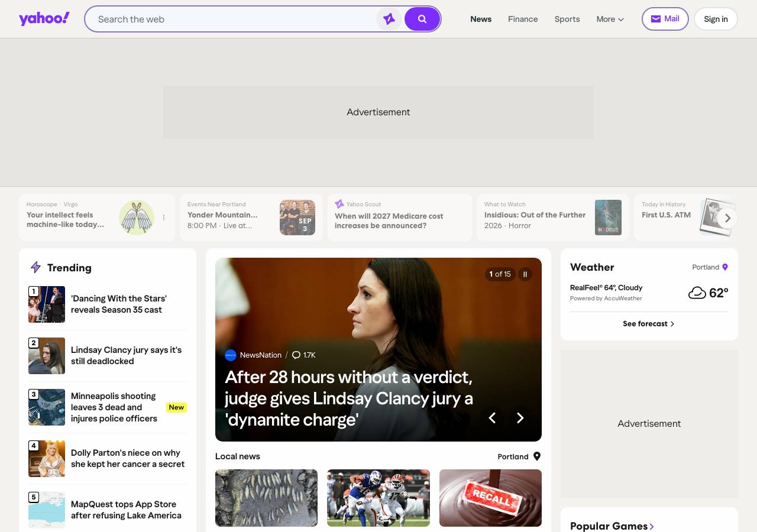Image resolution: width=757 pixels, height=532 pixels.
Task: Open the 1.7K comments bubble
Action: [x=304, y=355]
